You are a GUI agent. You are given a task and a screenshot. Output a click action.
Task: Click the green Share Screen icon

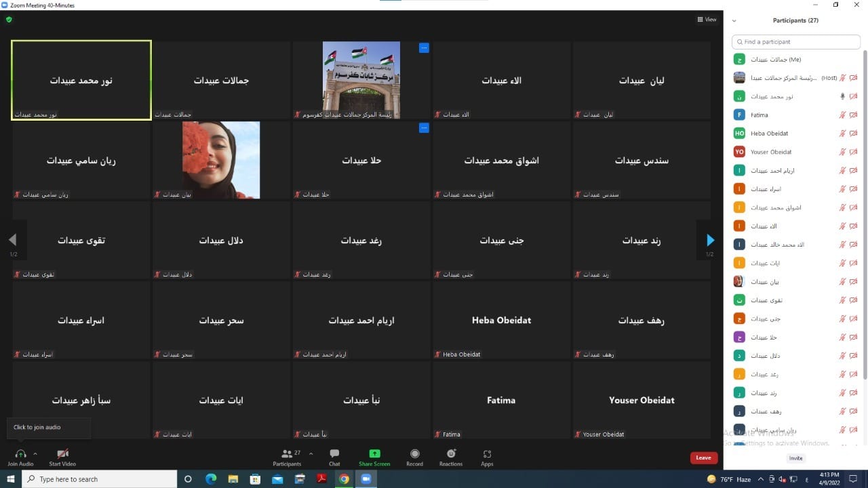click(x=374, y=453)
